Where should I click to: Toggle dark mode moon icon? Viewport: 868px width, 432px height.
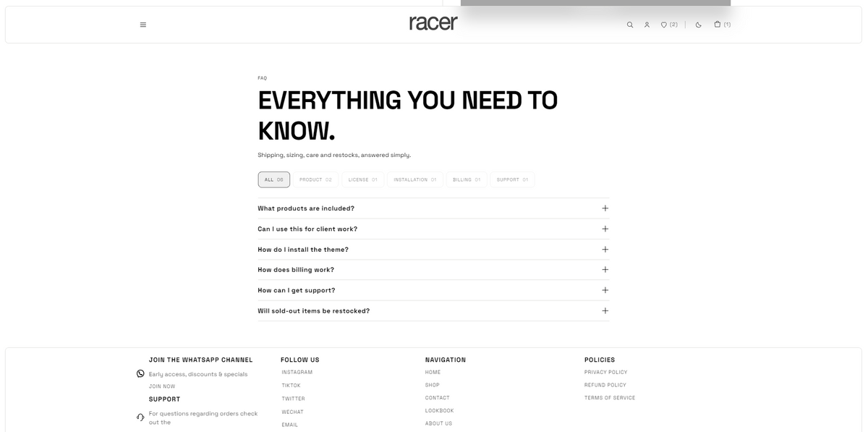[x=698, y=25]
